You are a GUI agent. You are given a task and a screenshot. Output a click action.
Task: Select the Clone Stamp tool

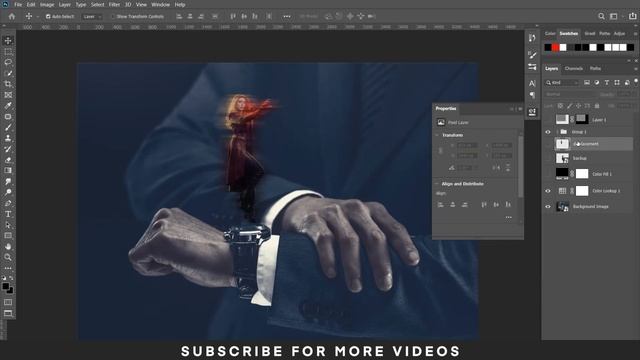point(8,138)
